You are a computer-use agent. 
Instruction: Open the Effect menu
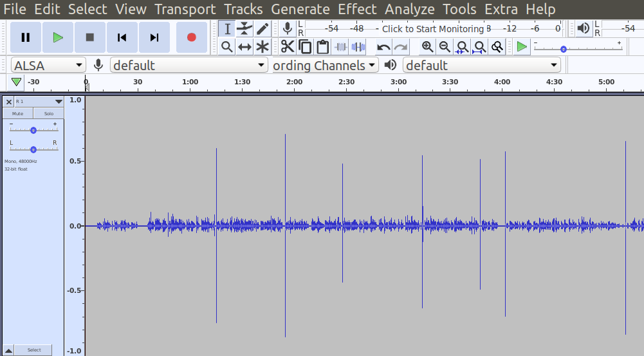click(357, 9)
